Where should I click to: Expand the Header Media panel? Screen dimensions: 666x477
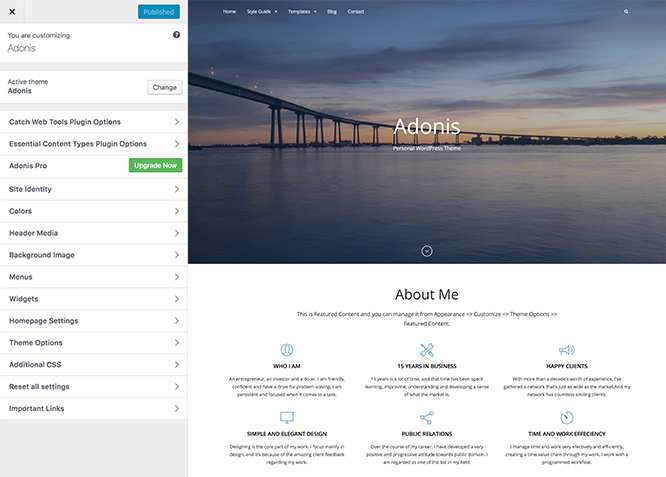tap(93, 233)
